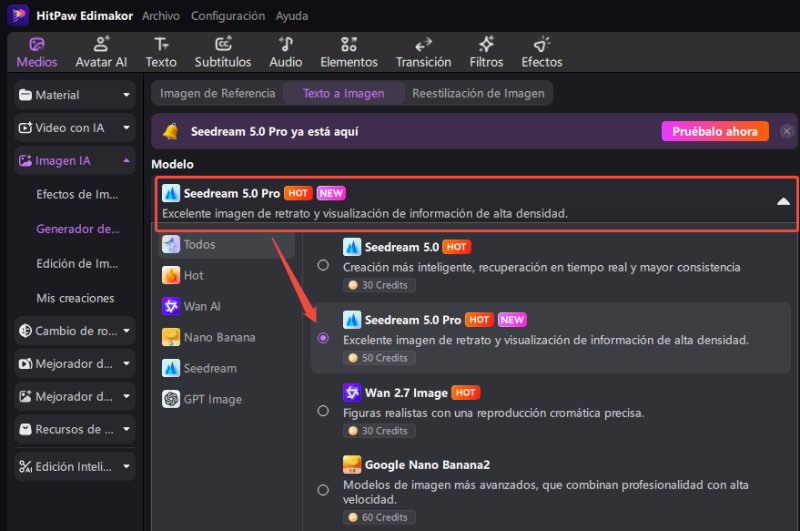Image resolution: width=800 pixels, height=531 pixels.
Task: Click the bell icon in banner
Action: click(170, 132)
